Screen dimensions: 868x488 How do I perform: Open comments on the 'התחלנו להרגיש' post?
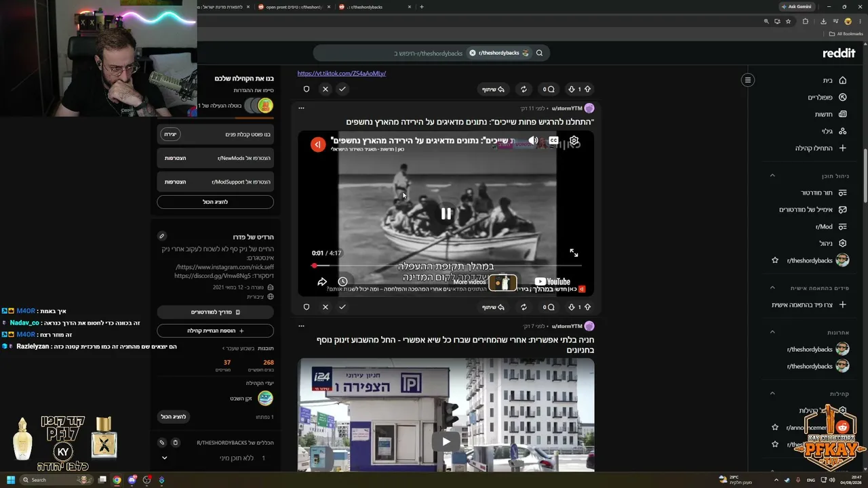pyautogui.click(x=548, y=307)
